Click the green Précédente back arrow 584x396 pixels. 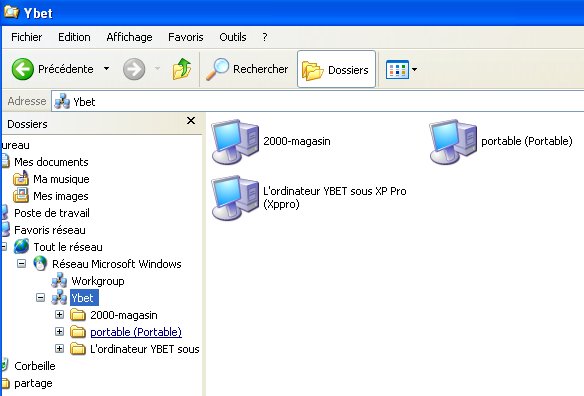point(23,69)
